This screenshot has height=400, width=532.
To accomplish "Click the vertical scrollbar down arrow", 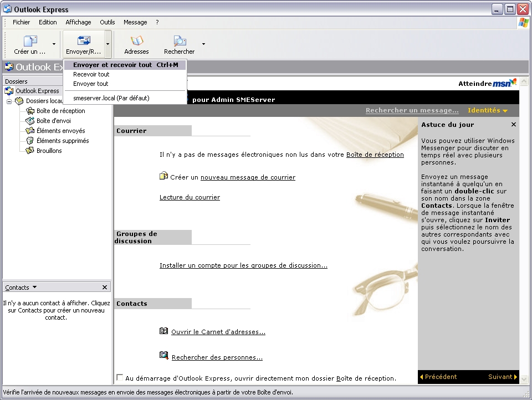I will pyautogui.click(x=524, y=380).
